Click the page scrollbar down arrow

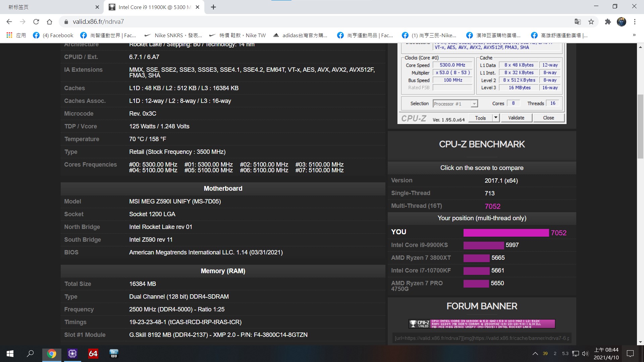pyautogui.click(x=640, y=342)
